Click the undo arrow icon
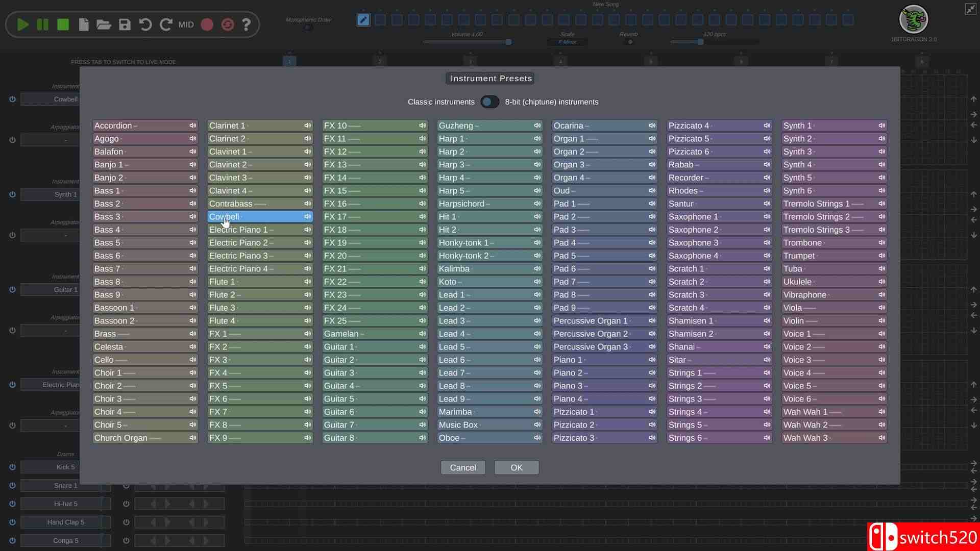The width and height of the screenshot is (980, 551). [145, 24]
